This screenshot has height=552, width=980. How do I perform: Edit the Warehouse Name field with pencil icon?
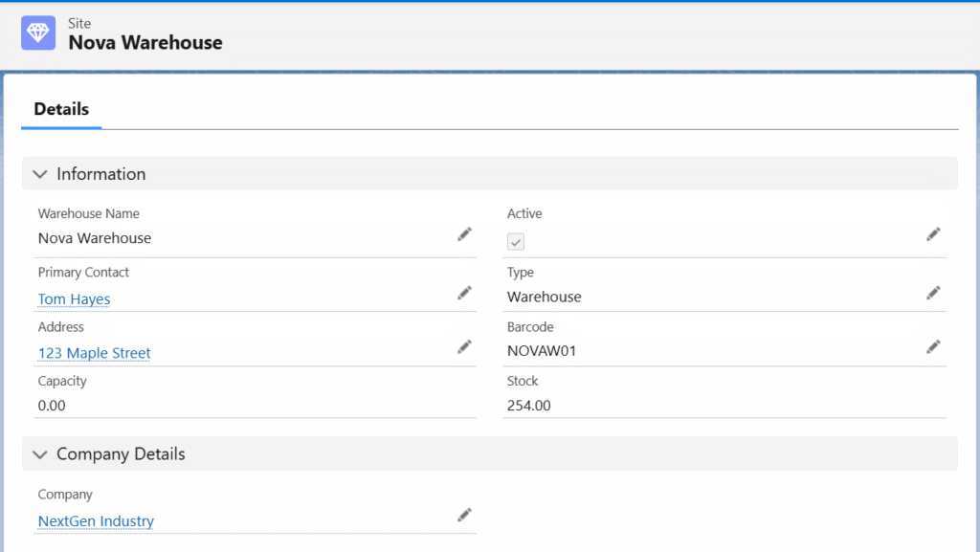point(464,234)
